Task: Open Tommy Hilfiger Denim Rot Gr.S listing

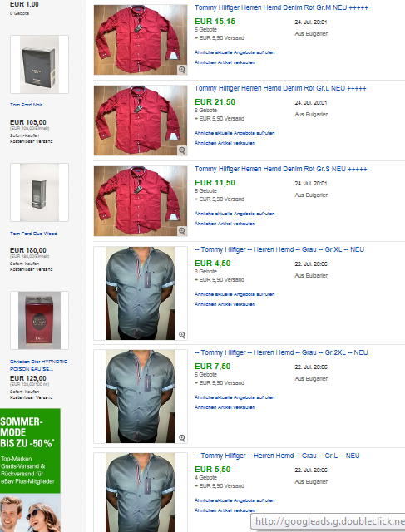Action: (281, 169)
